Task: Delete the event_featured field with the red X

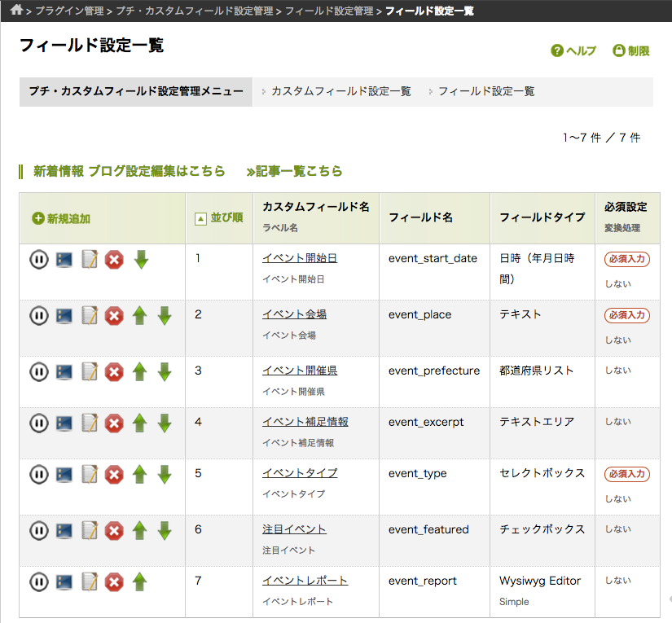Action: (115, 531)
